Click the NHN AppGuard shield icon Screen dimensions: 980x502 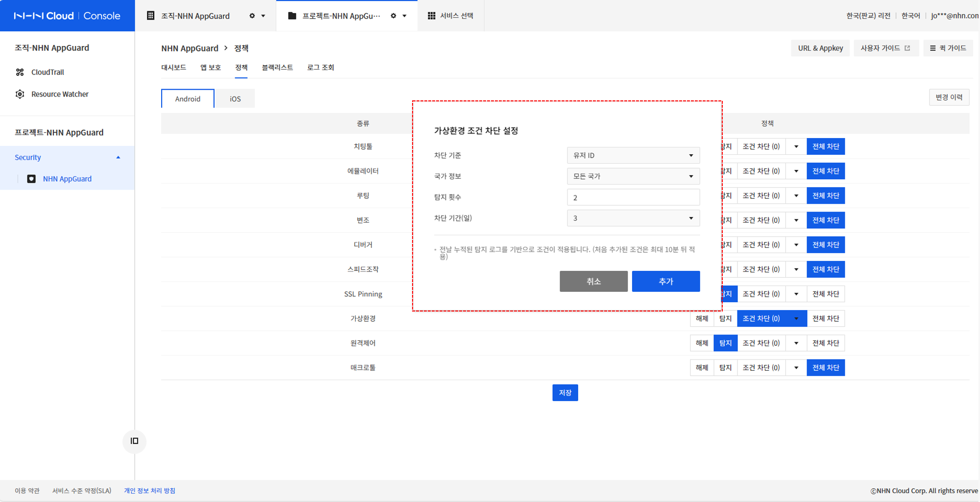tap(31, 179)
